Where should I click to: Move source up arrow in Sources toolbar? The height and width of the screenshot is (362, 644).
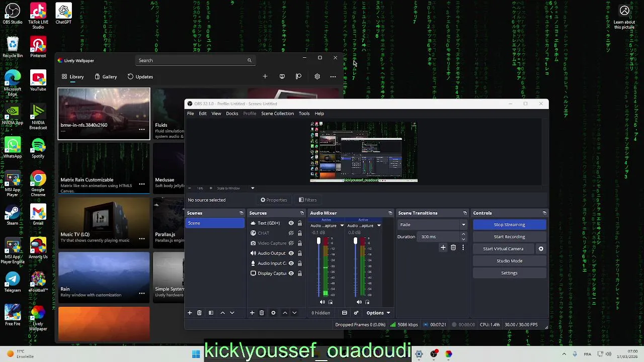point(285,313)
